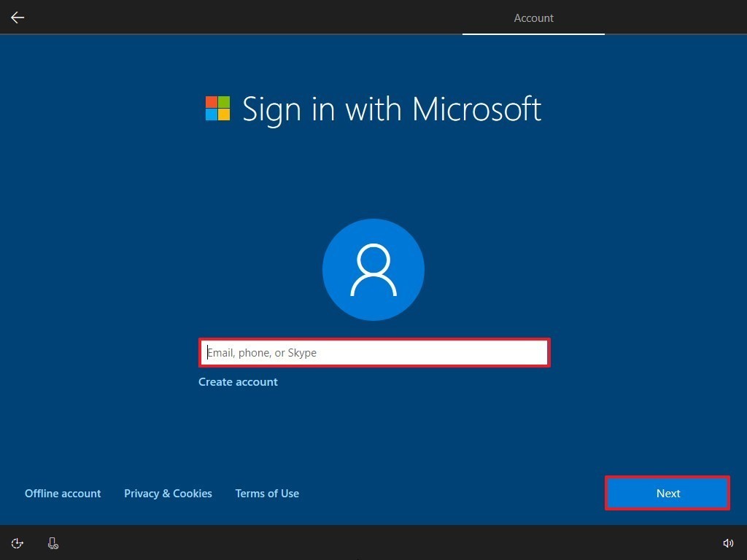
Task: Click the Create account link
Action: tap(238, 381)
